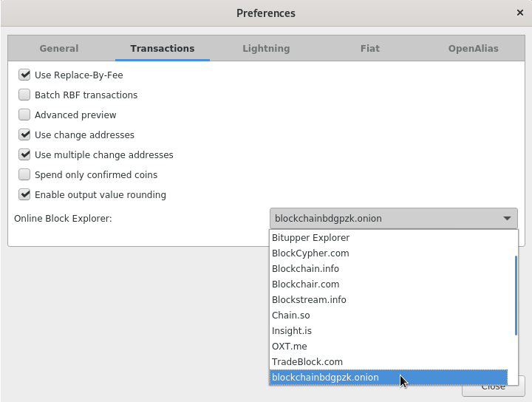Select Blockstream.info in the explorer list
This screenshot has width=532, height=402.
coord(309,300)
